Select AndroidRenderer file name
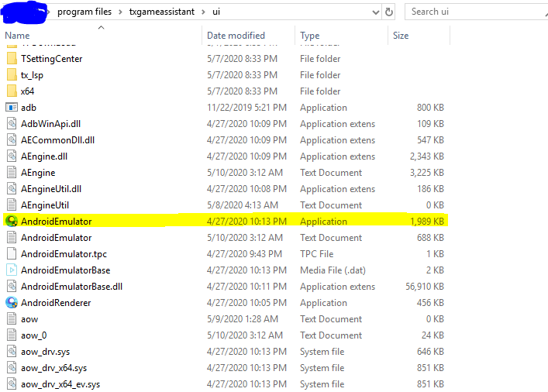The image size is (548, 392). point(56,303)
